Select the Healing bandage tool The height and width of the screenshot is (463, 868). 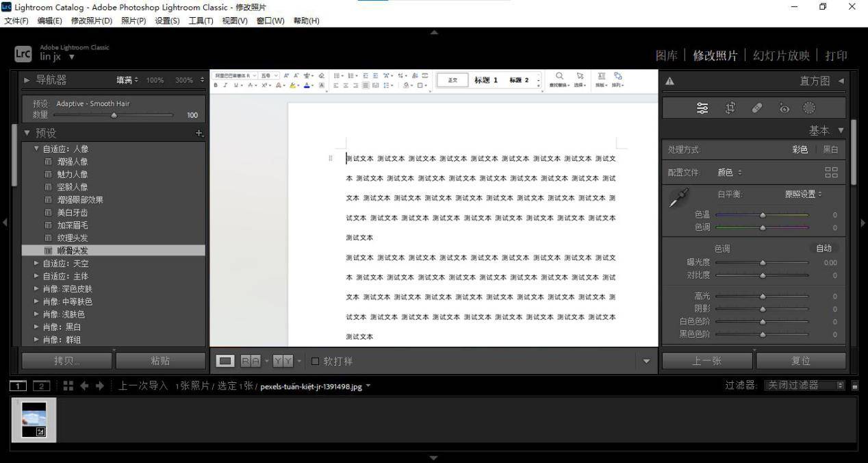click(757, 108)
